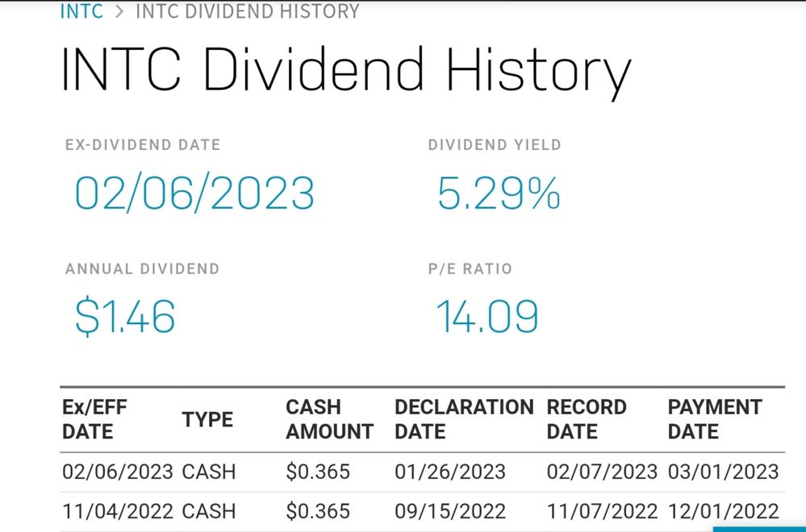Image resolution: width=806 pixels, height=532 pixels.
Task: Click the 11/07/2022 record date cell
Action: tap(602, 511)
